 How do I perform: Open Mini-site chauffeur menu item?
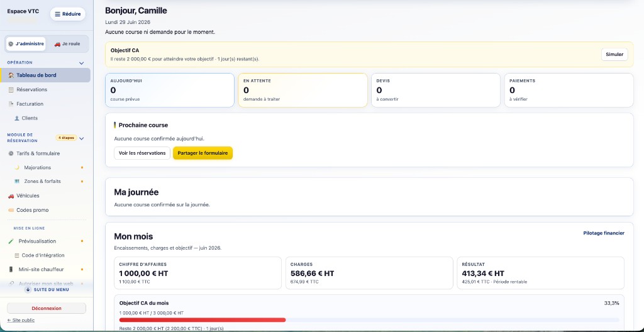45,270
